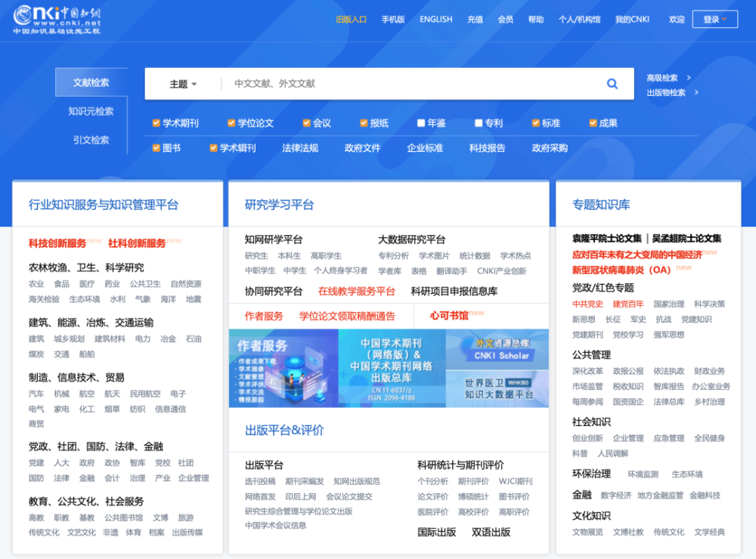Open the 中国学术期刊网络版 banner

click(392, 368)
